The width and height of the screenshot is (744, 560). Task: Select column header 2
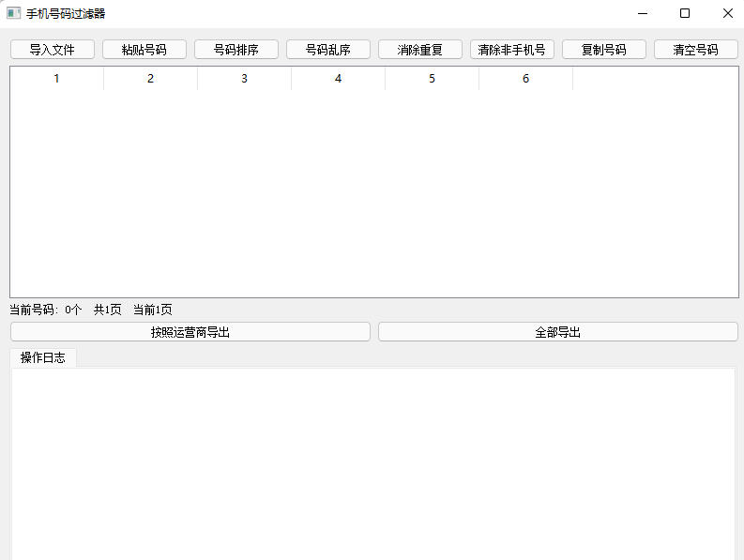(150, 79)
